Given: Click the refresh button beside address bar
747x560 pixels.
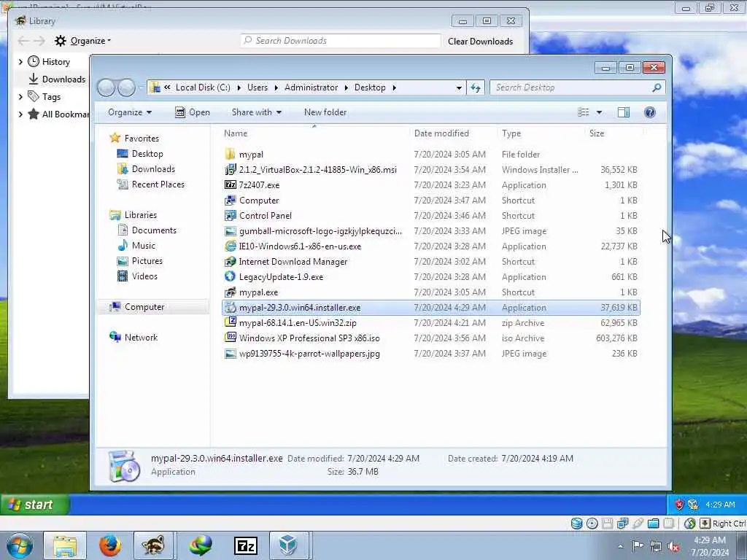Looking at the screenshot, I should [x=476, y=87].
